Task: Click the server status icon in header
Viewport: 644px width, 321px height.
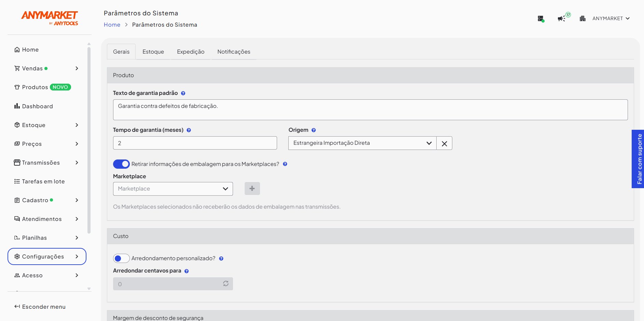Action: 541,18
